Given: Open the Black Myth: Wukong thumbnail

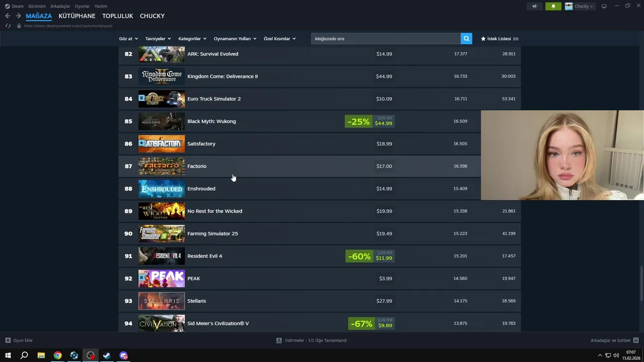Looking at the screenshot, I should (162, 121).
